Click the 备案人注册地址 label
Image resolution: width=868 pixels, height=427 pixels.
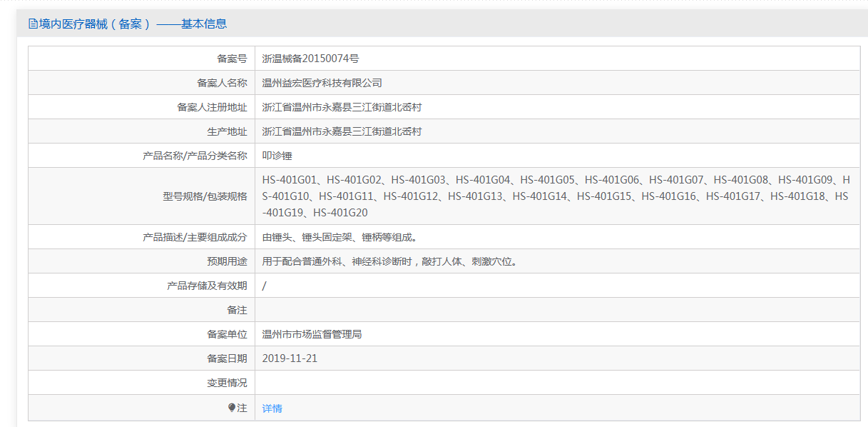tap(212, 107)
